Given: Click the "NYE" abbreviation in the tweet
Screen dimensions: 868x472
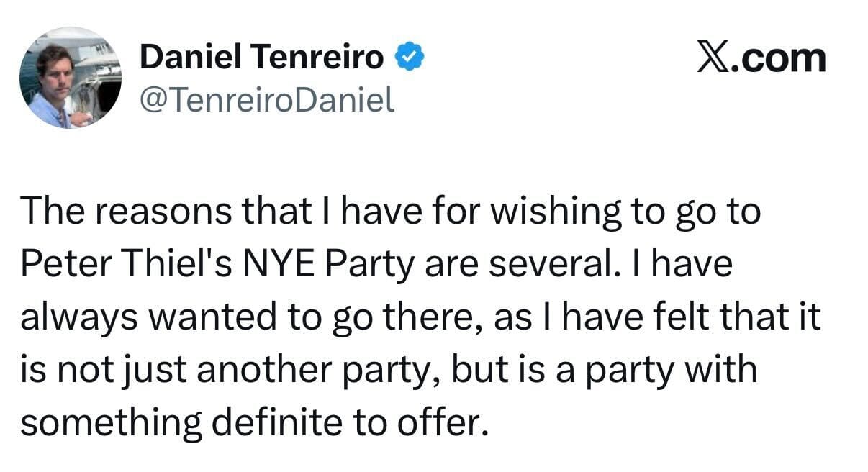Looking at the screenshot, I should (x=279, y=265).
